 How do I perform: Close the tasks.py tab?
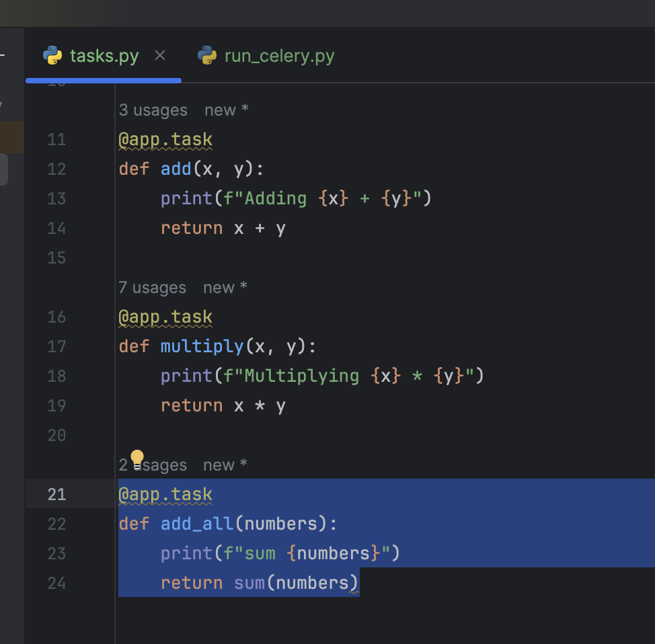[160, 55]
